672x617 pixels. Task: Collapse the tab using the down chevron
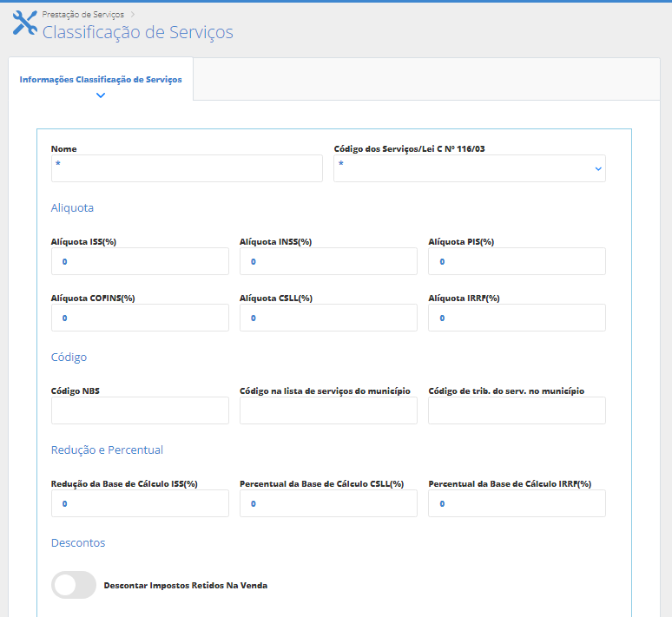101,95
